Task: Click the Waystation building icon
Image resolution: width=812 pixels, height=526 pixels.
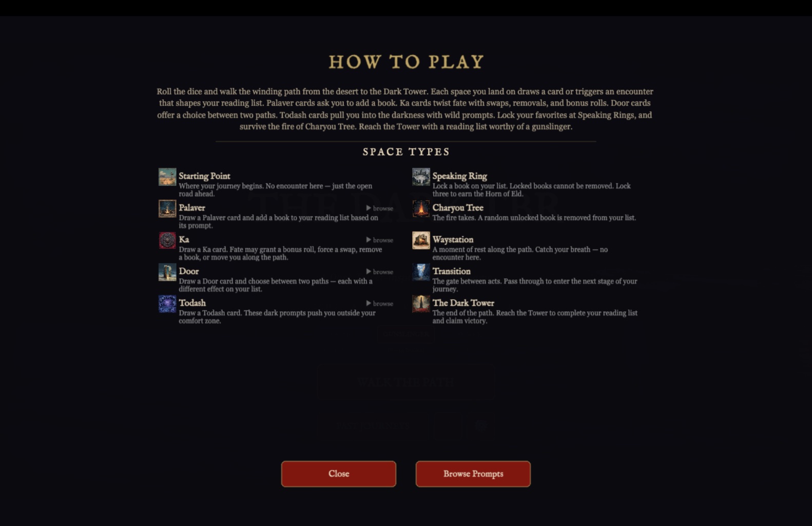Action: click(x=421, y=240)
